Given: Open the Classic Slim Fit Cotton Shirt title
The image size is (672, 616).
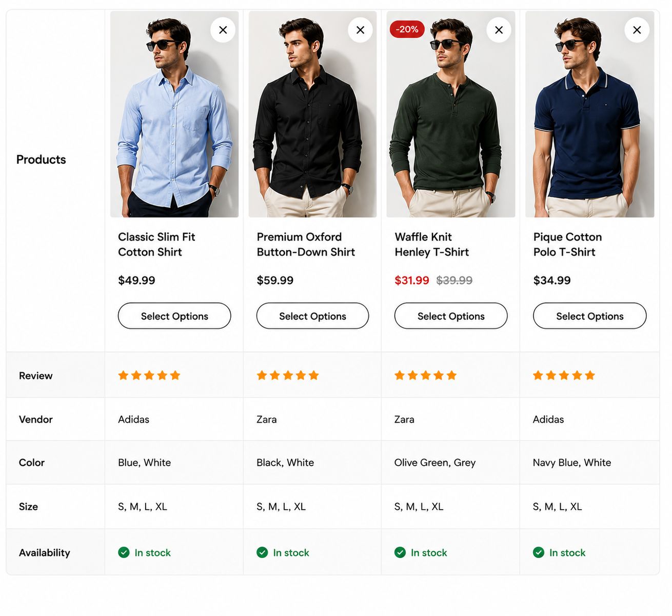Looking at the screenshot, I should pos(156,245).
